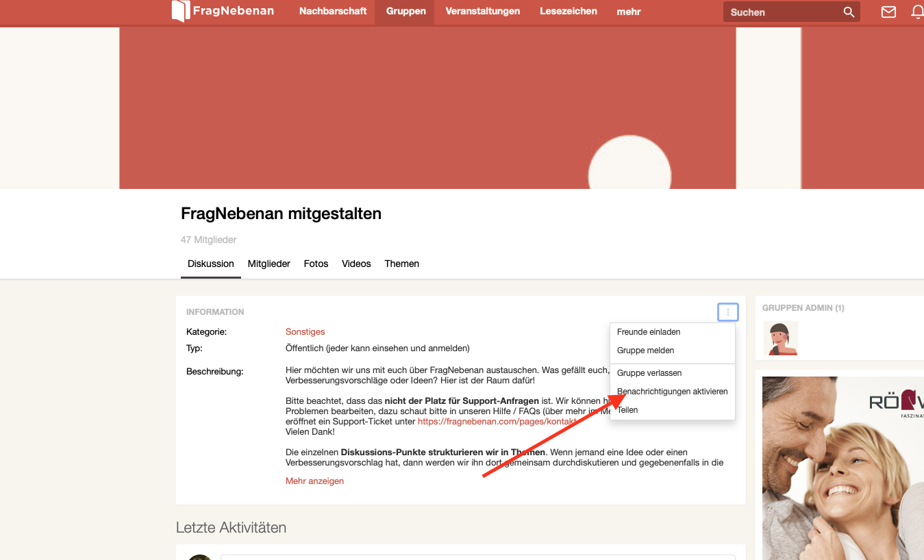Select Freunde einladen from menu
924x560 pixels.
(x=648, y=332)
